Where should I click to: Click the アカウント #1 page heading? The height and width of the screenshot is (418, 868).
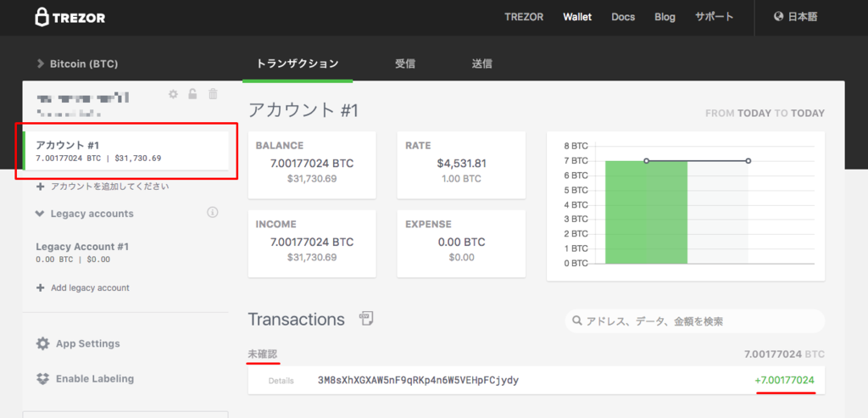coord(303,110)
